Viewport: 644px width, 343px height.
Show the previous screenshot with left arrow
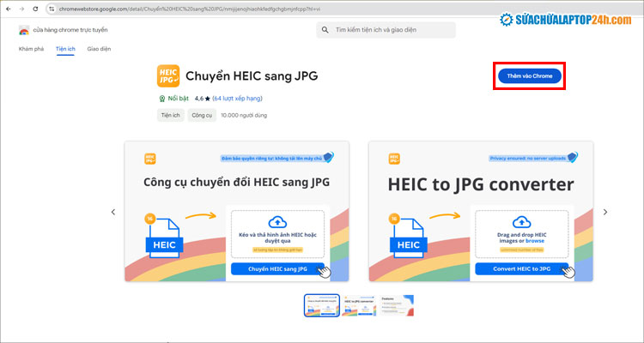pyautogui.click(x=113, y=212)
